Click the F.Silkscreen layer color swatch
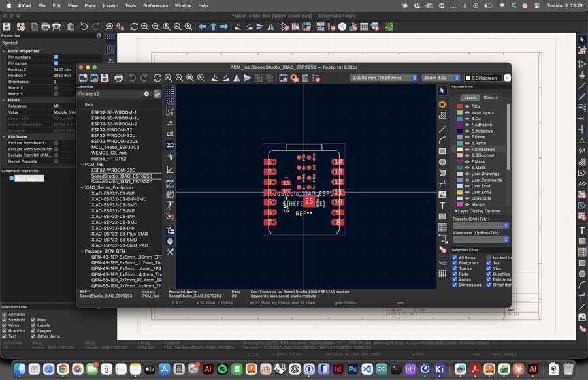The width and height of the screenshot is (588, 380). (x=459, y=149)
